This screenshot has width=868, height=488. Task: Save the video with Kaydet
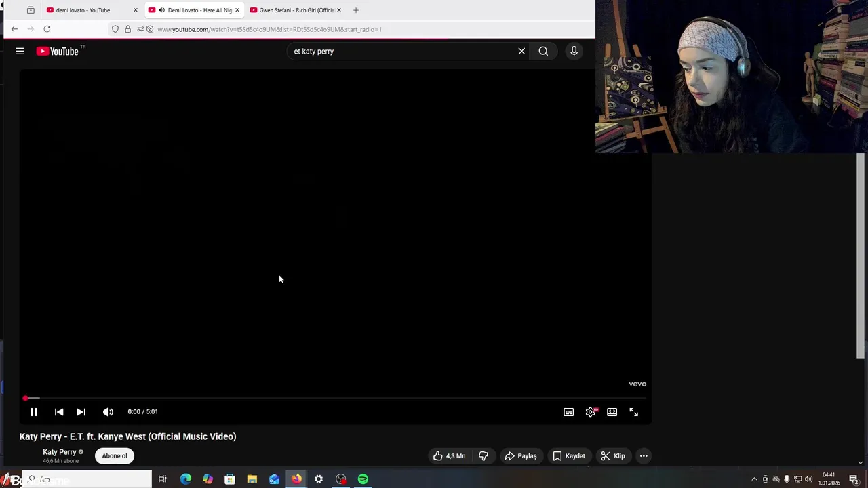coord(568,455)
